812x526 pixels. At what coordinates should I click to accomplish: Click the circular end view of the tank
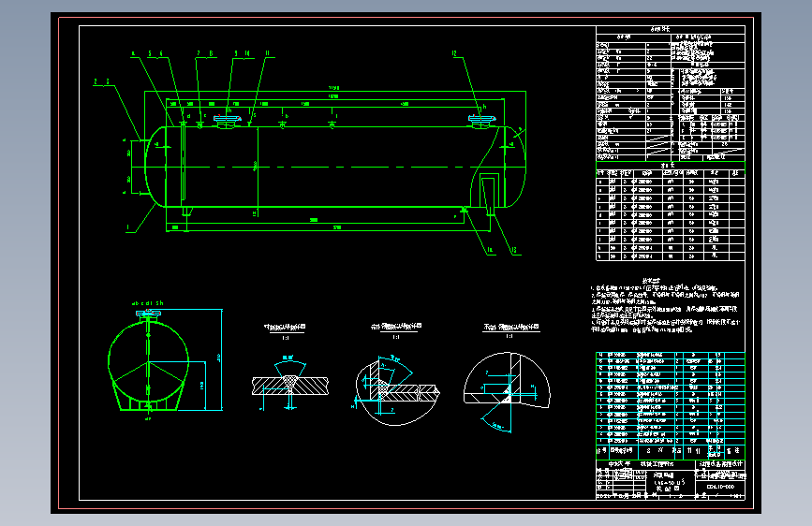(x=149, y=362)
